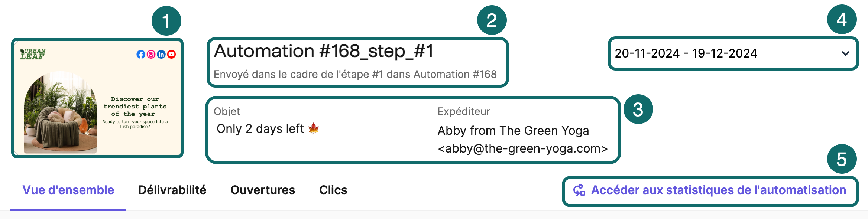
Task: Click the Instagram icon in email preview
Action: (x=151, y=54)
